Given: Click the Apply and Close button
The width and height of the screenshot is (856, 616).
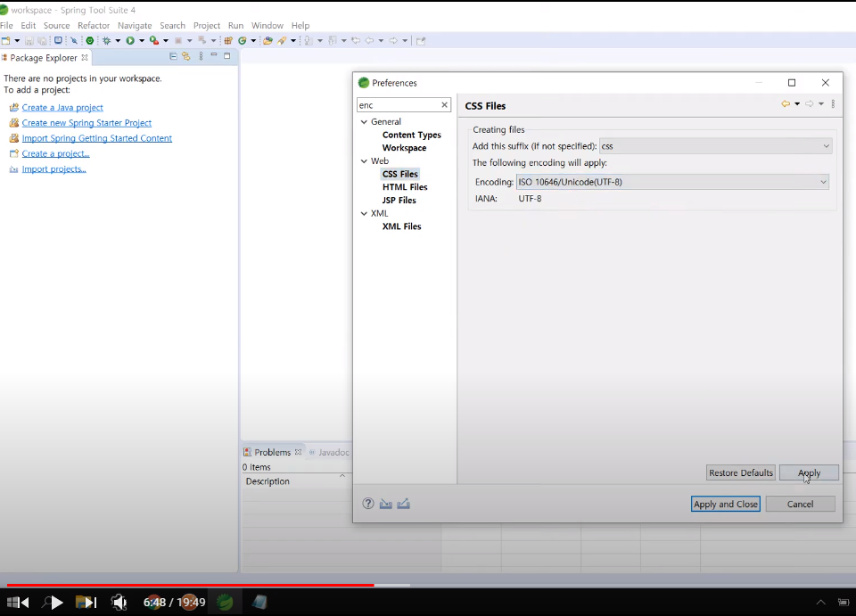Looking at the screenshot, I should click(x=726, y=504).
